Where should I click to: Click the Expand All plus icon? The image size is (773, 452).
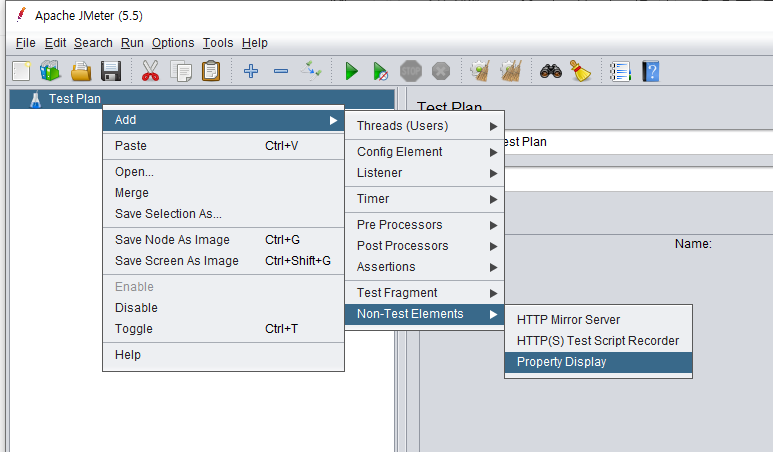tap(250, 71)
